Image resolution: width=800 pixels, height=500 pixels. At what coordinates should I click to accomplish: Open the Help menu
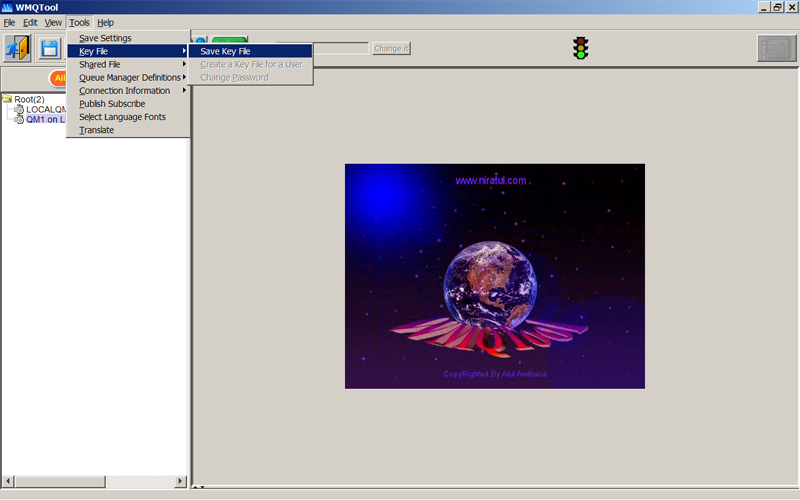pyautogui.click(x=106, y=22)
